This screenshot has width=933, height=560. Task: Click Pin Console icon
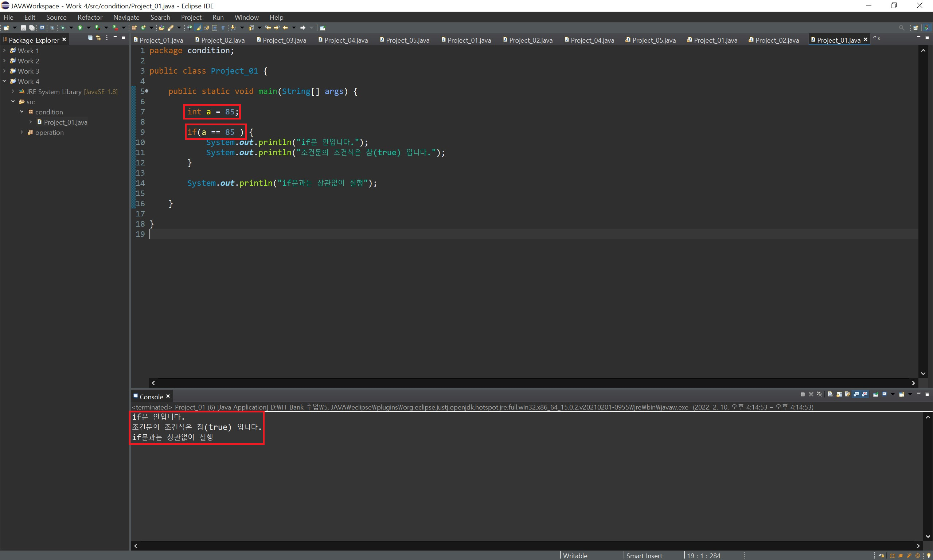(876, 394)
